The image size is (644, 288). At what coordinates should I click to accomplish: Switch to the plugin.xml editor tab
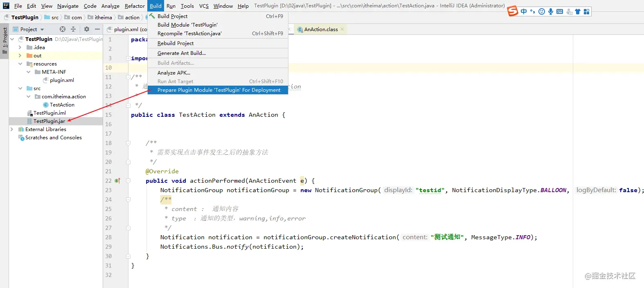pyautogui.click(x=126, y=29)
